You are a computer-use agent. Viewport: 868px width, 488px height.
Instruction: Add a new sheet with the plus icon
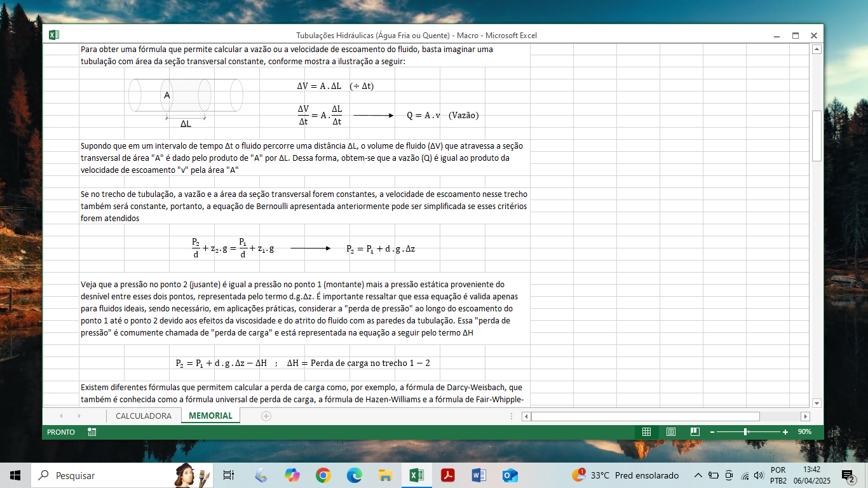pyautogui.click(x=266, y=416)
